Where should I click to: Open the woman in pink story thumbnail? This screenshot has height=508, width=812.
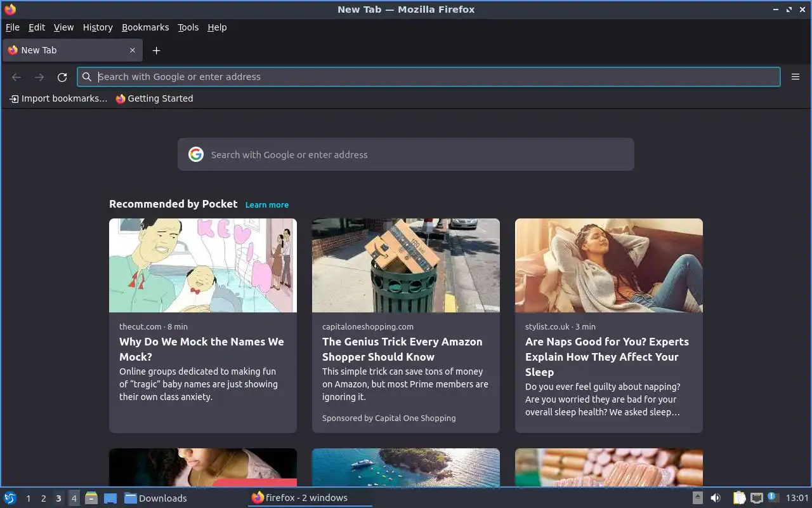click(x=203, y=467)
